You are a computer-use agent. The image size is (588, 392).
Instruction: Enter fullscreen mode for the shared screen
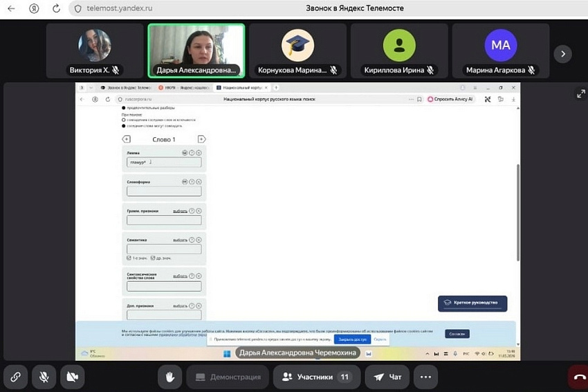point(580,94)
